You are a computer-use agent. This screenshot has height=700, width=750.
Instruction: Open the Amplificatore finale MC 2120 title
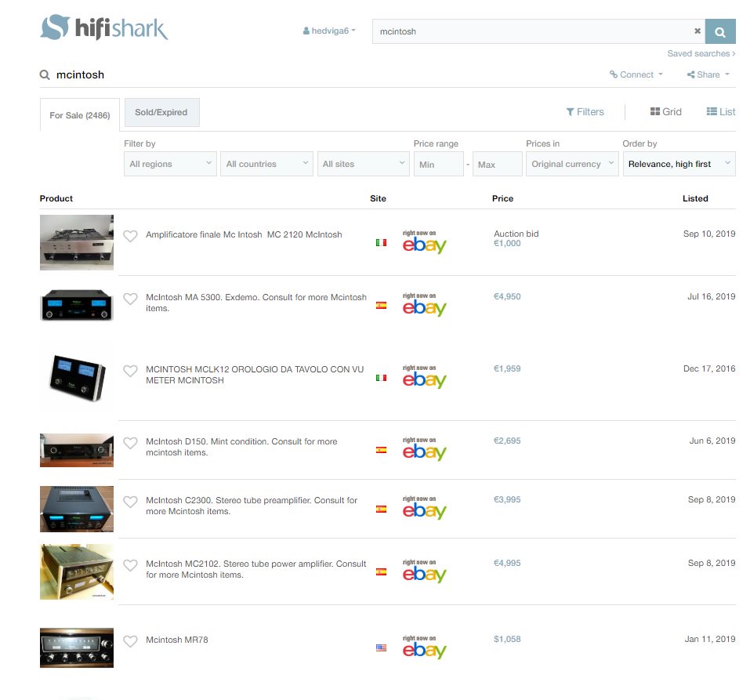[x=244, y=235]
